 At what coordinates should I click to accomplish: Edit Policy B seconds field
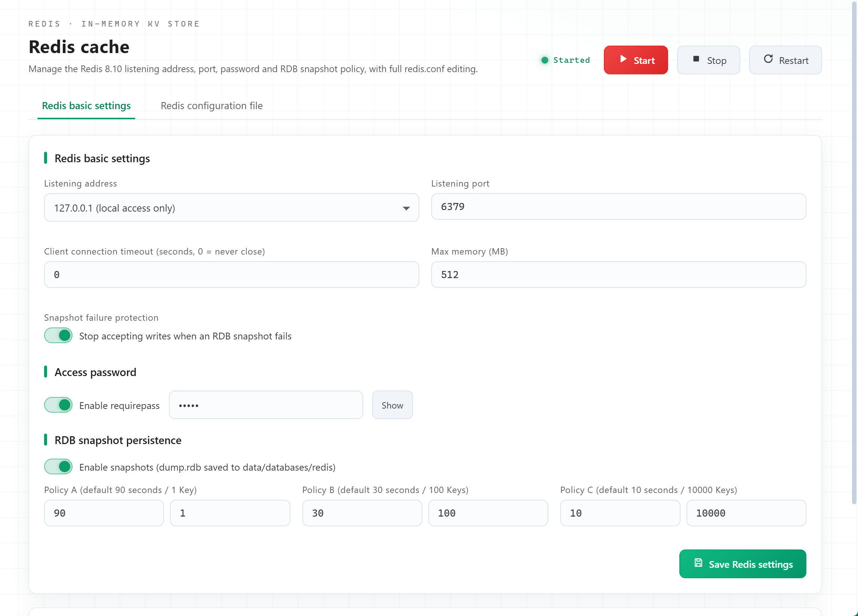coord(362,514)
